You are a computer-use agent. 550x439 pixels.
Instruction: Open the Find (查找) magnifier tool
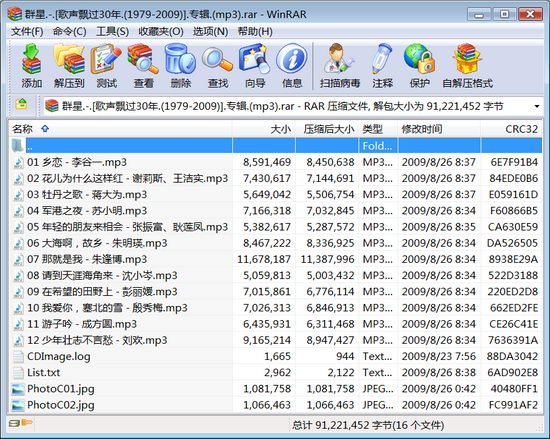(217, 59)
